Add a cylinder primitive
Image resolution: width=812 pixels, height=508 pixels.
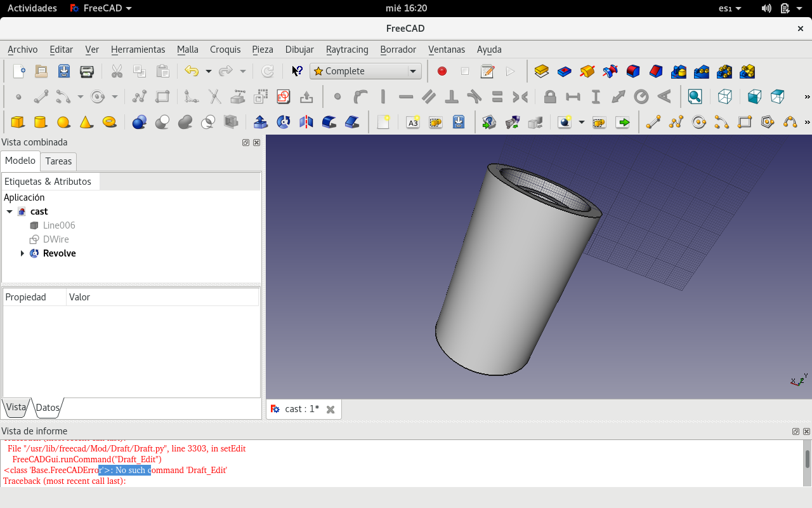41,122
